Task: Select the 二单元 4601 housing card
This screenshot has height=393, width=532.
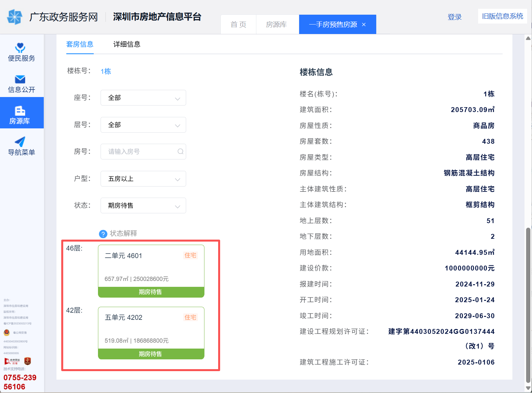Action: coord(151,271)
